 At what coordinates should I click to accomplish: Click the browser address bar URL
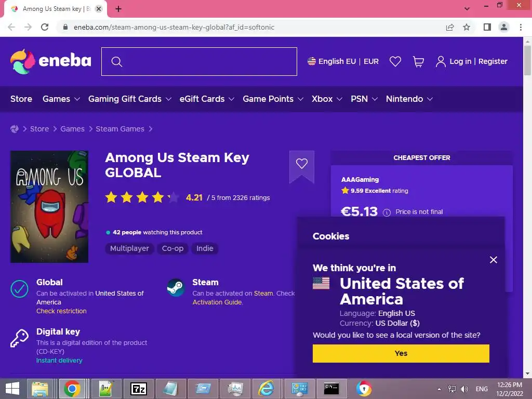[174, 27]
